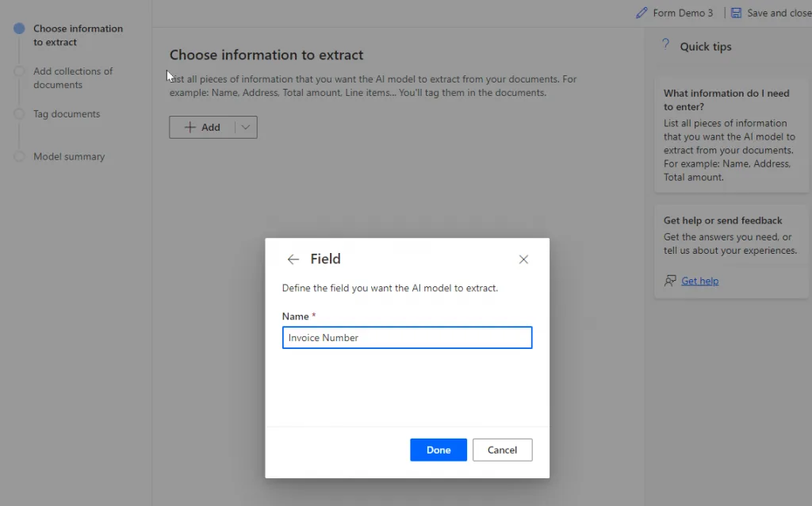Confirm the field with the Done button
This screenshot has width=812, height=506.
point(438,450)
